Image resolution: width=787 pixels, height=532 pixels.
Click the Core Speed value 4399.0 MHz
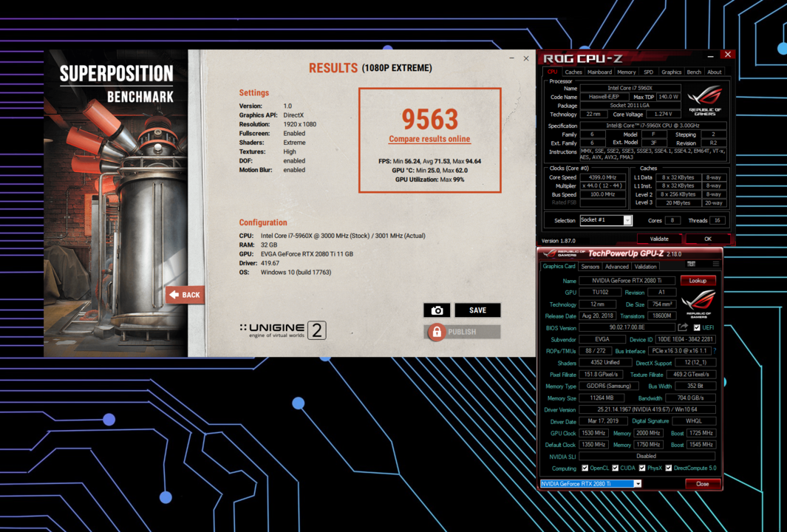point(603,177)
